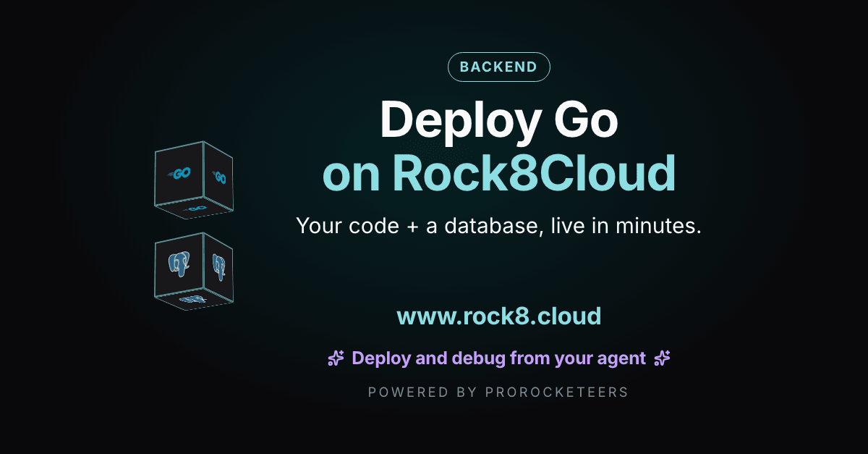Click the sparkle icon right of agent

coord(662,358)
